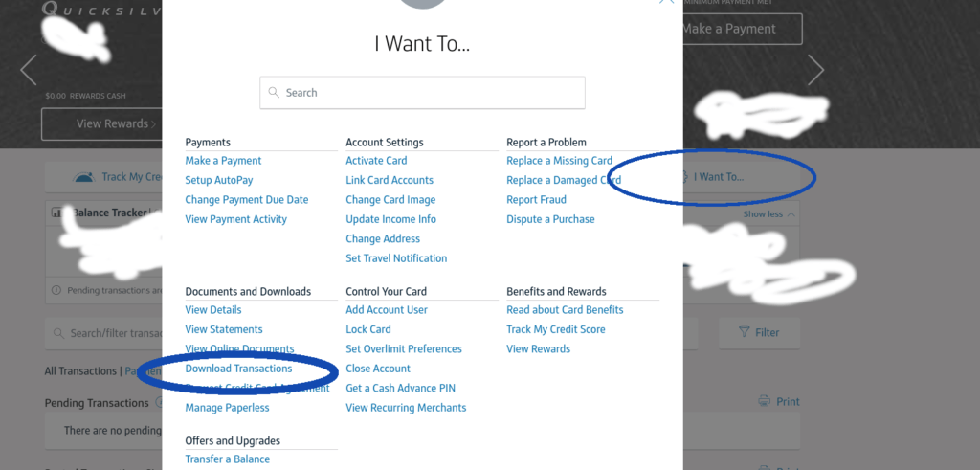Click the background Filter button
Viewport: 980px width, 470px height.
click(x=759, y=332)
